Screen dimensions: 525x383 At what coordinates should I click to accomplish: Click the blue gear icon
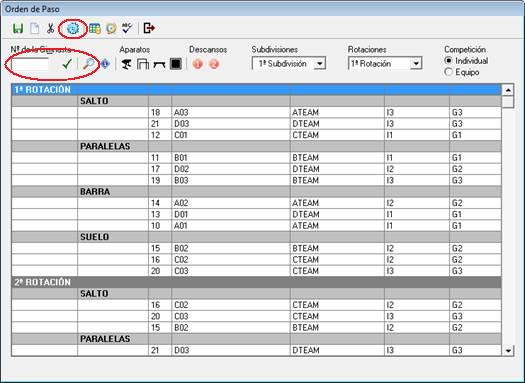point(73,28)
